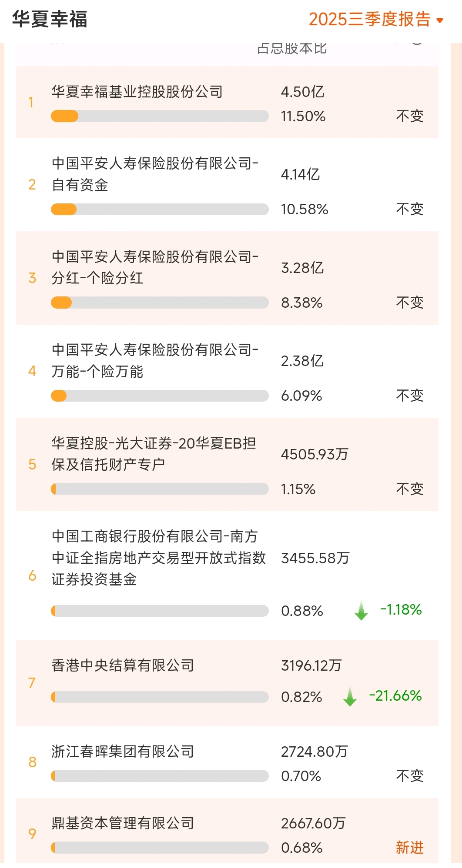The width and height of the screenshot is (462, 868).
Task: Click the green down arrow beside -1.18%
Action: 361,610
